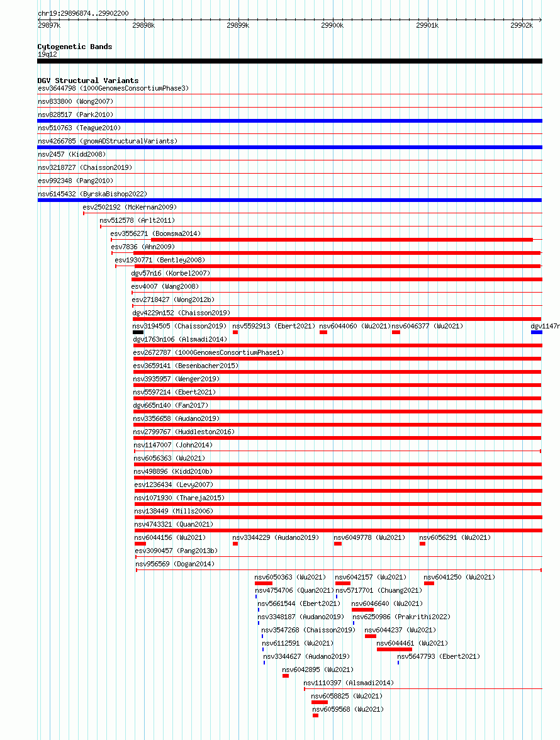Click nsv5592913 (Ebert2021) label
The height and width of the screenshot is (740, 560).
(x=274, y=326)
